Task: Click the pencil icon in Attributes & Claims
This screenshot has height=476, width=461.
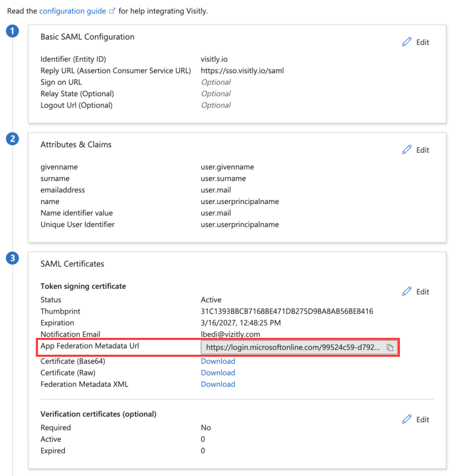Action: [407, 150]
